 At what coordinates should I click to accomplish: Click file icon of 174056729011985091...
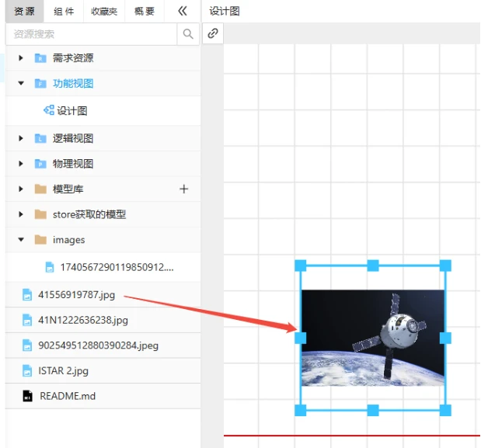[50, 267]
